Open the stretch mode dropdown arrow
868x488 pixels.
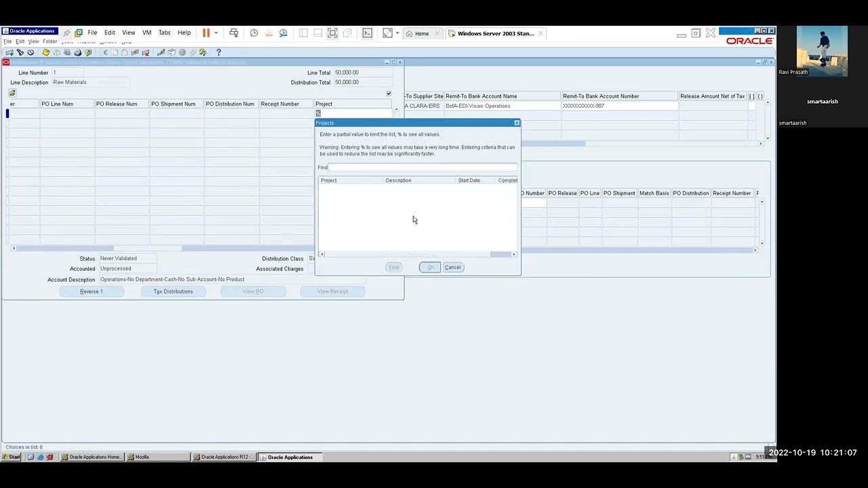click(397, 33)
